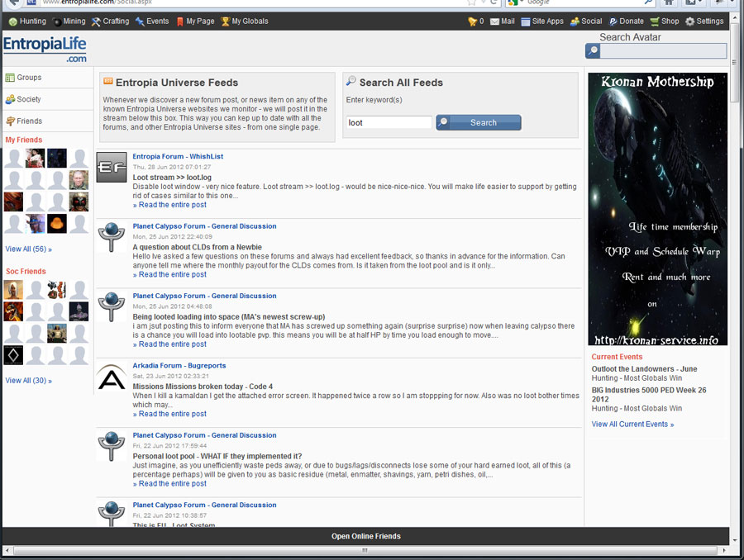Open the Social section
744x560 pixels.
click(586, 21)
